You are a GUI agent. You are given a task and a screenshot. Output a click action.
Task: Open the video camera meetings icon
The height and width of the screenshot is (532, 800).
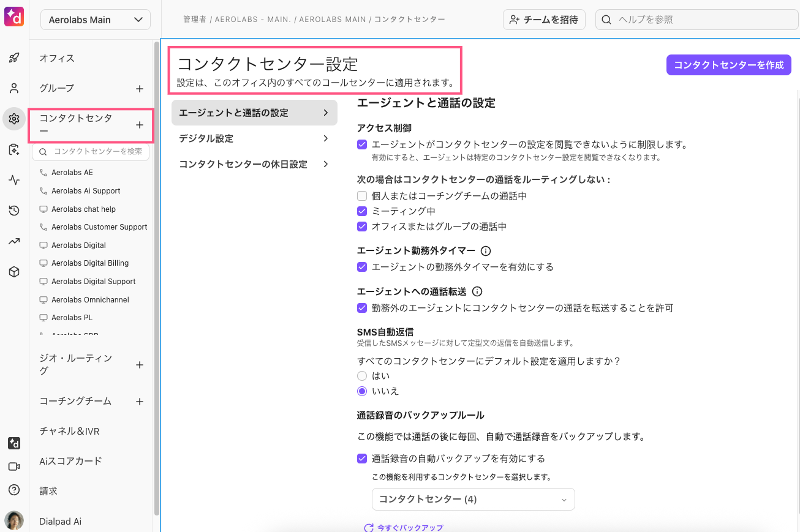click(14, 466)
